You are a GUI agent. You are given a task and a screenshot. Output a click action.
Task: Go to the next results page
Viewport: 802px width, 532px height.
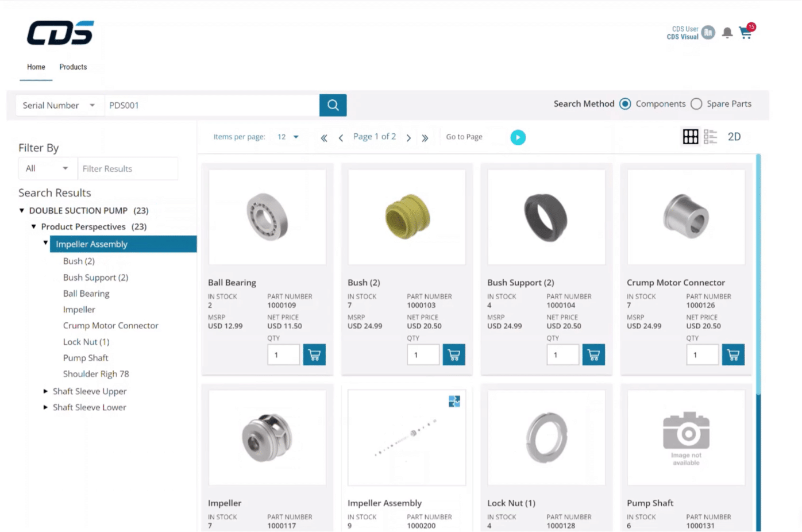[408, 138]
